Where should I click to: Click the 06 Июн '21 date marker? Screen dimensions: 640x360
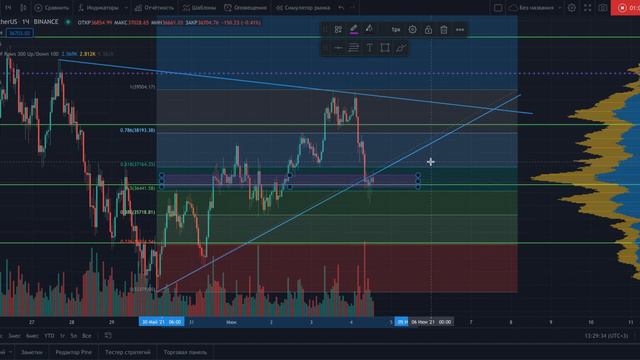click(431, 322)
